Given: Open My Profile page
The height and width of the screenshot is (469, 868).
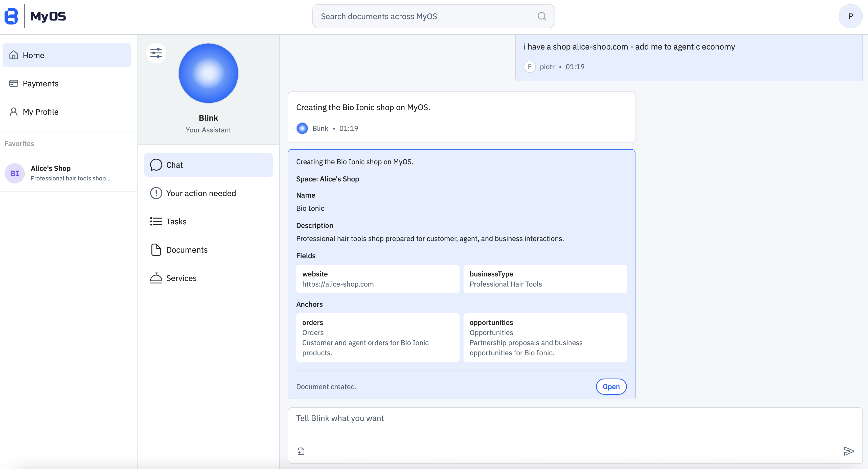Looking at the screenshot, I should point(40,111).
